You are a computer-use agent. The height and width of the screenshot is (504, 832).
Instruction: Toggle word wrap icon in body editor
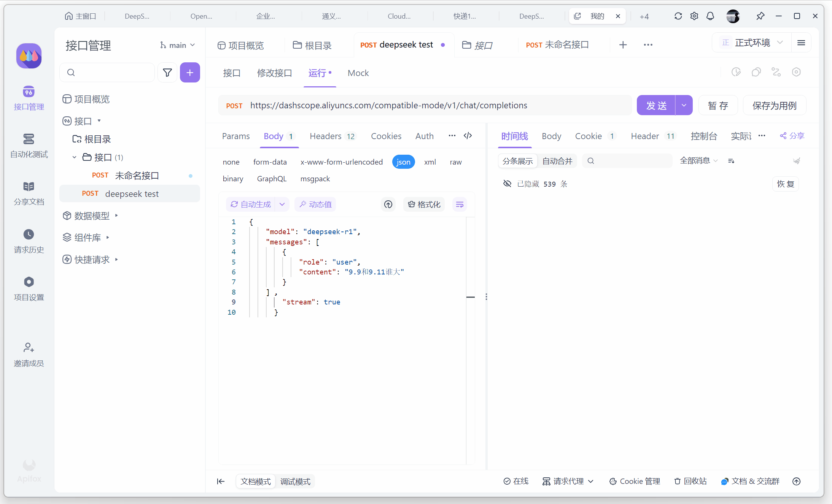tap(460, 204)
